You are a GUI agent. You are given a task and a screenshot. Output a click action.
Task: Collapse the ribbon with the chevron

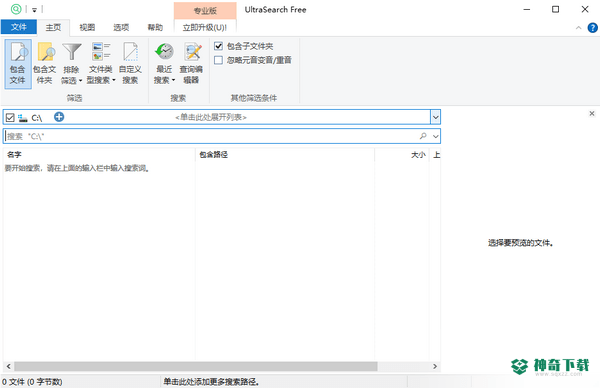coord(579,28)
